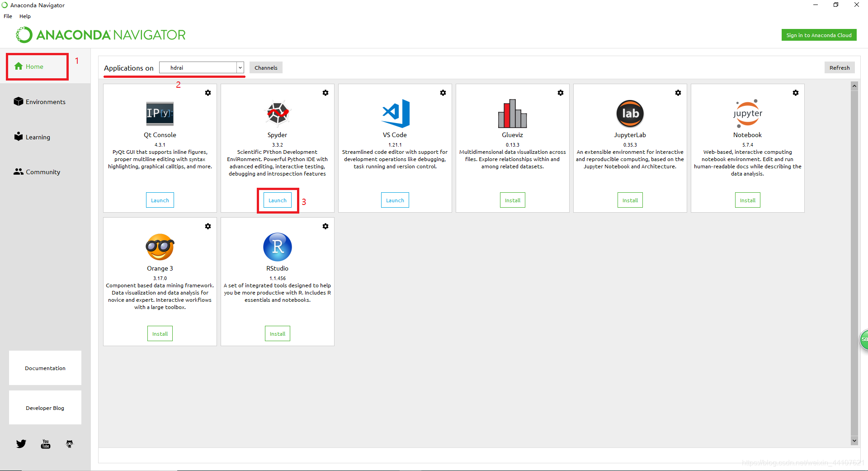Open the Documentation link box
This screenshot has height=471, width=868.
45,368
